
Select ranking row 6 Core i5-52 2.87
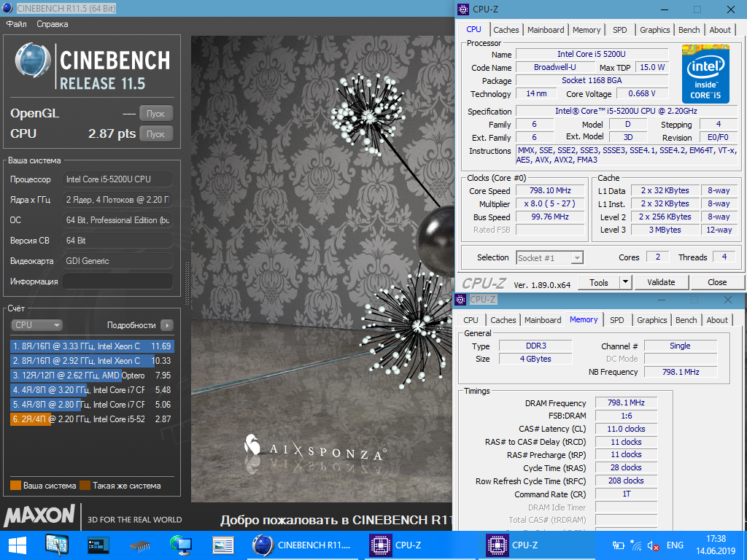92,419
